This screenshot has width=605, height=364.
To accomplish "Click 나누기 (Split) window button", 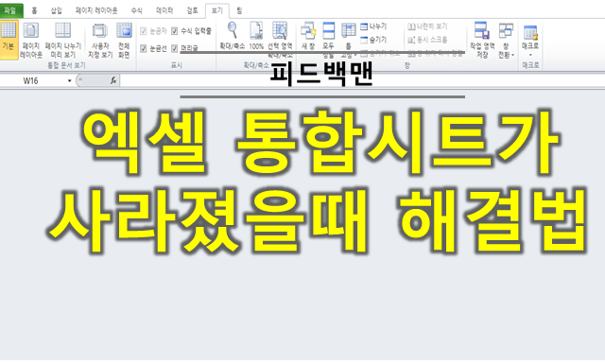I will pyautogui.click(x=373, y=26).
